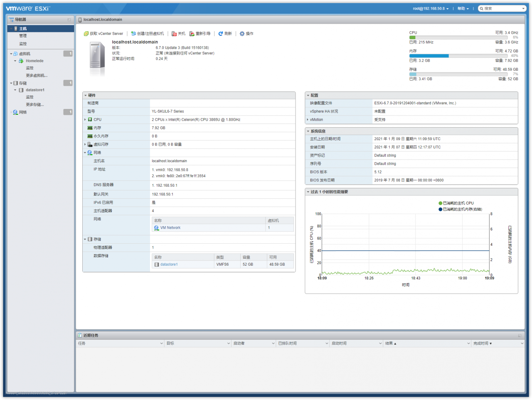Open the datastore1 link in storage table
The width and height of the screenshot is (532, 400).
pyautogui.click(x=169, y=264)
